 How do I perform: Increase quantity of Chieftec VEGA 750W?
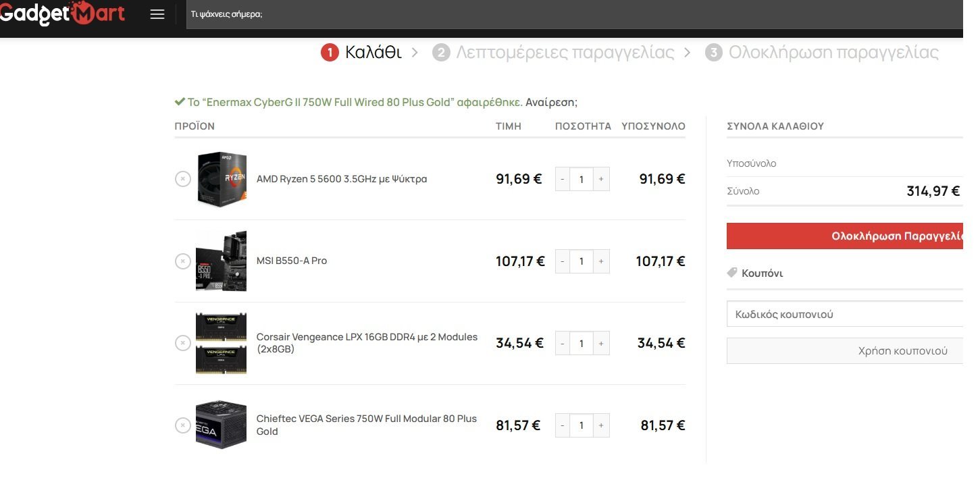(x=601, y=425)
